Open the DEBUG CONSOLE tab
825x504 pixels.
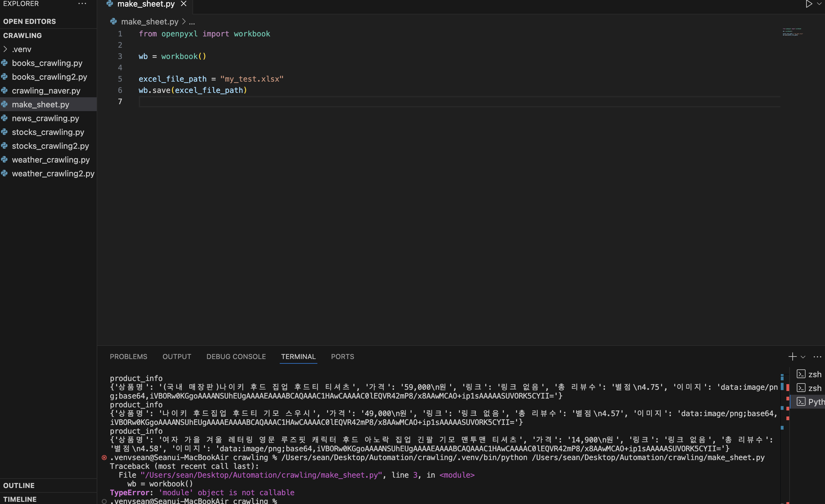[x=236, y=357]
